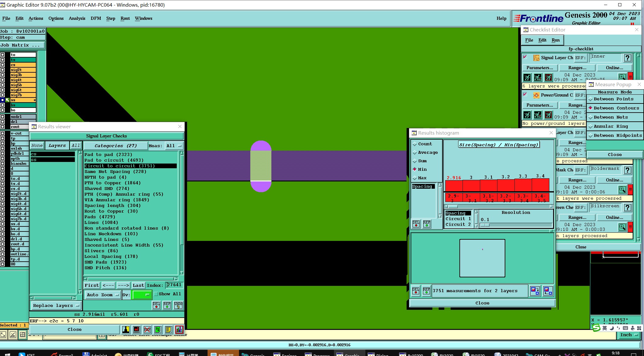Enable the Show All checkbox
Viewport: 644px width, 356px height.
tap(156, 294)
